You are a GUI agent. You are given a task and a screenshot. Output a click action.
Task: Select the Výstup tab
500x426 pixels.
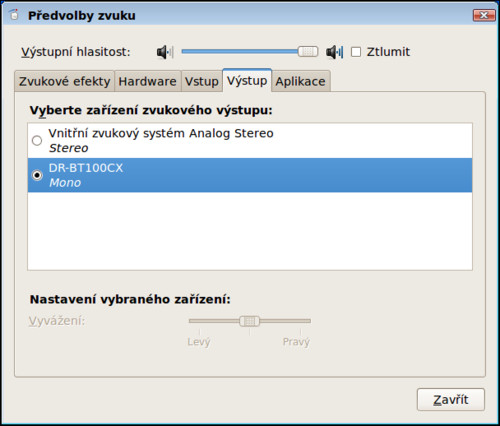pyautogui.click(x=247, y=80)
